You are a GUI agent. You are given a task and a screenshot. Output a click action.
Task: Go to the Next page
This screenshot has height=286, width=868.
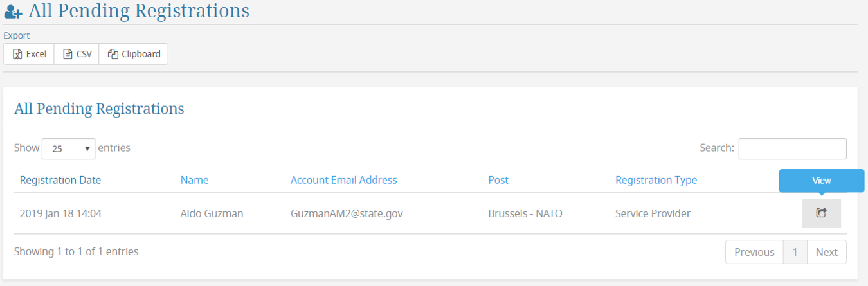point(826,252)
